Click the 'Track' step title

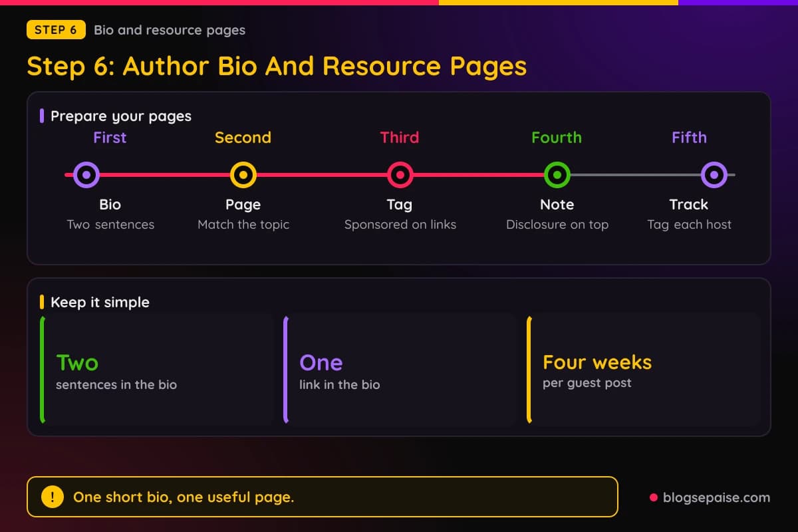point(689,204)
